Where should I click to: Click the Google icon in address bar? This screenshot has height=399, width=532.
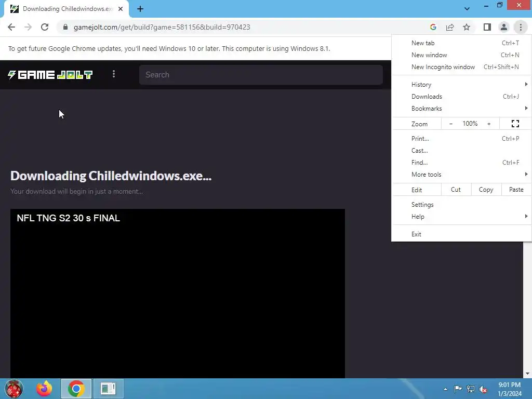tap(433, 27)
